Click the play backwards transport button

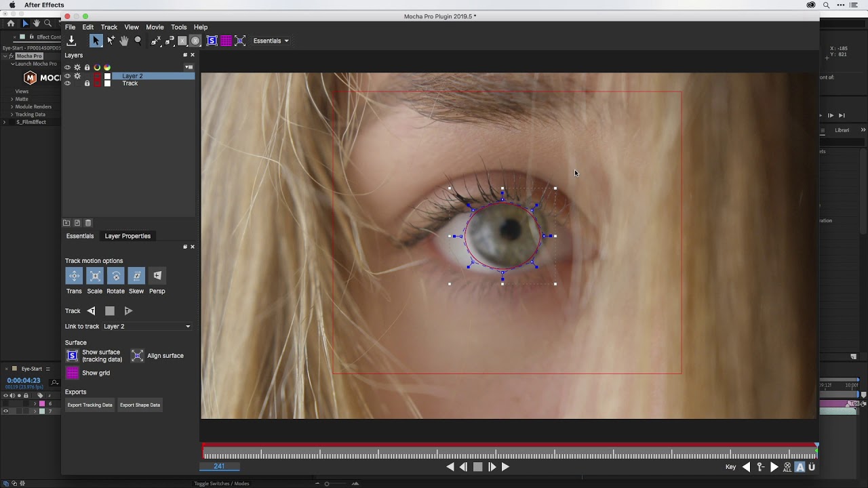point(450,467)
